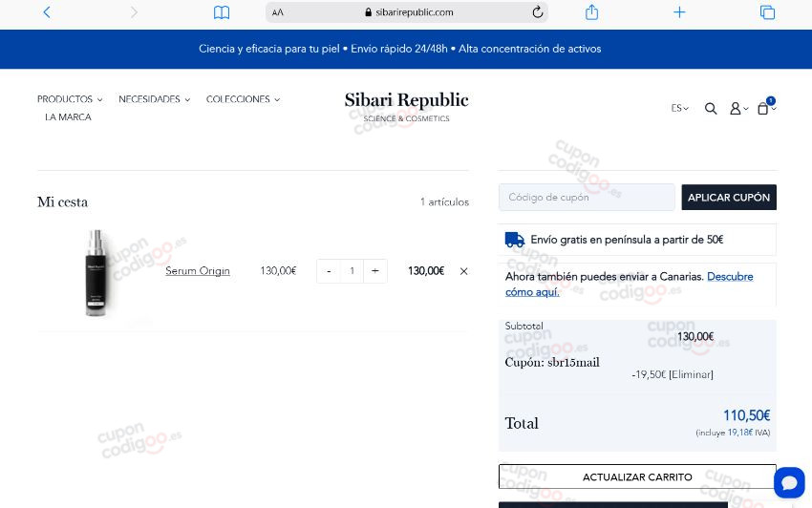Remove Serum Origin with the X icon
The image size is (812, 508).
pyautogui.click(x=464, y=271)
